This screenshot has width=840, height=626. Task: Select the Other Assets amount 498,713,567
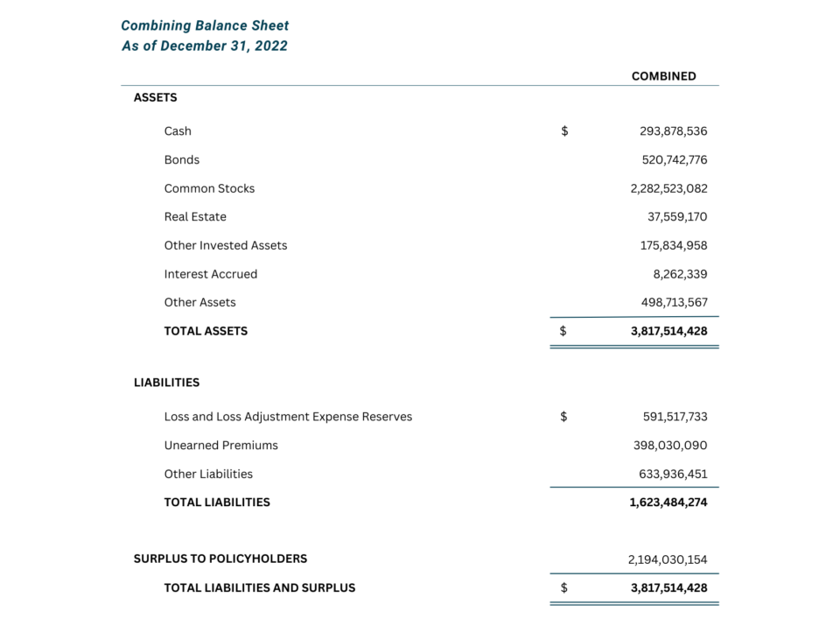pyautogui.click(x=675, y=303)
